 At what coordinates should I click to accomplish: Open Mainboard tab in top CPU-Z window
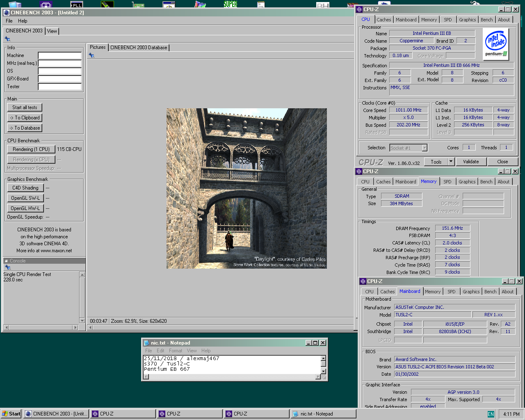(406, 20)
